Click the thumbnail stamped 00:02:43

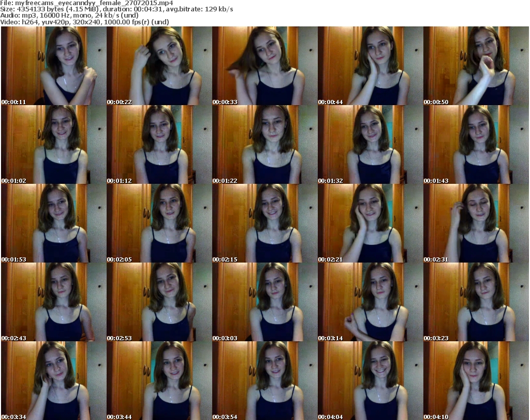click(x=54, y=302)
